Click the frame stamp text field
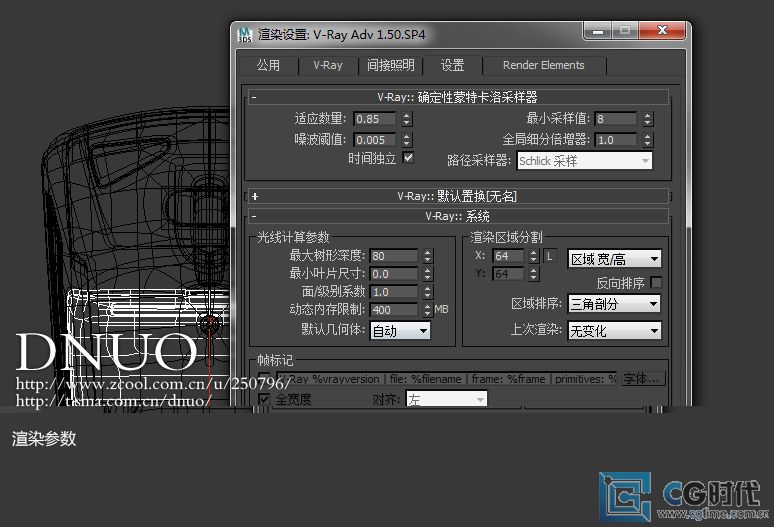The width and height of the screenshot is (774, 527). pyautogui.click(x=447, y=378)
